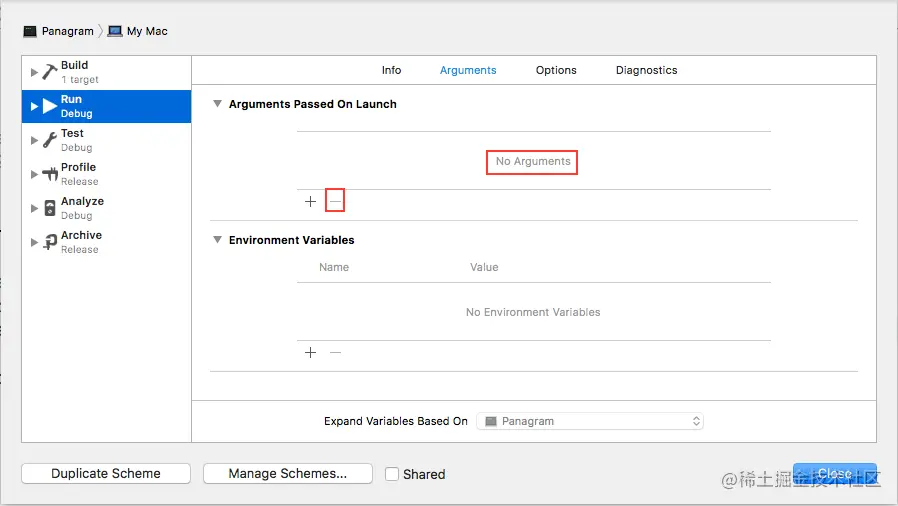Toggle the Shared checkbox

392,474
